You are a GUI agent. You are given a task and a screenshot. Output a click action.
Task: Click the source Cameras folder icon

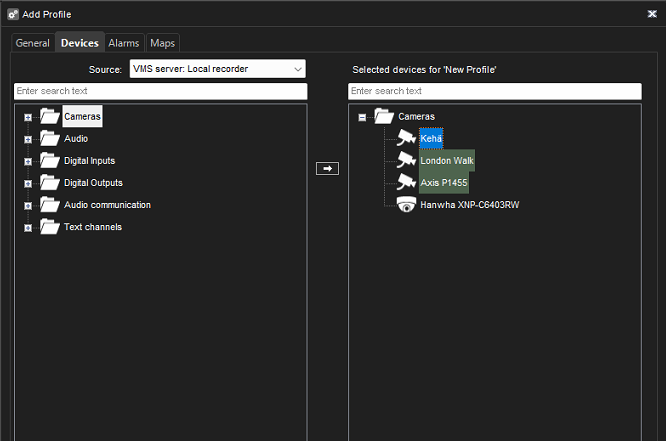click(50, 116)
